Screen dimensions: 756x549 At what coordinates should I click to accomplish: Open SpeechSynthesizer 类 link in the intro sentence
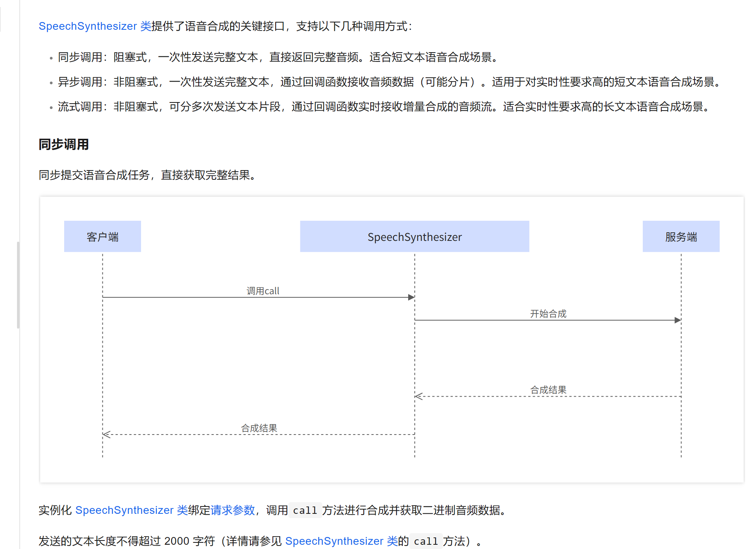pyautogui.click(x=95, y=26)
